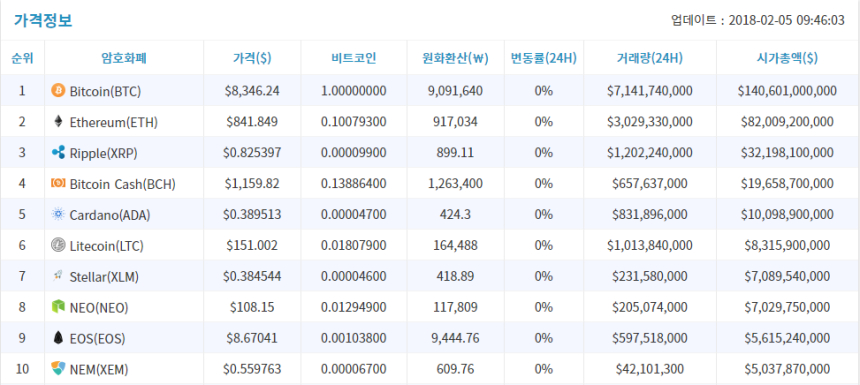This screenshot has height=385, width=860.
Task: Click Litecoin BTC ratio 0.01807900
Action: pos(354,246)
